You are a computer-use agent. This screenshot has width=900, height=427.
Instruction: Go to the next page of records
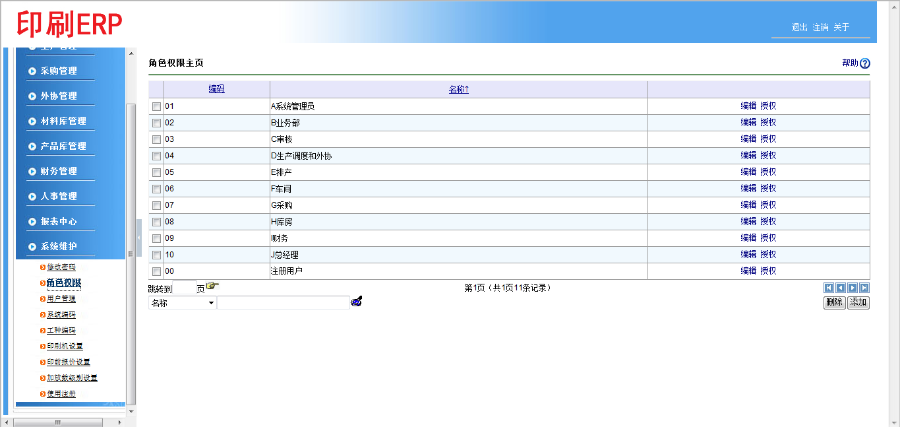click(852, 288)
